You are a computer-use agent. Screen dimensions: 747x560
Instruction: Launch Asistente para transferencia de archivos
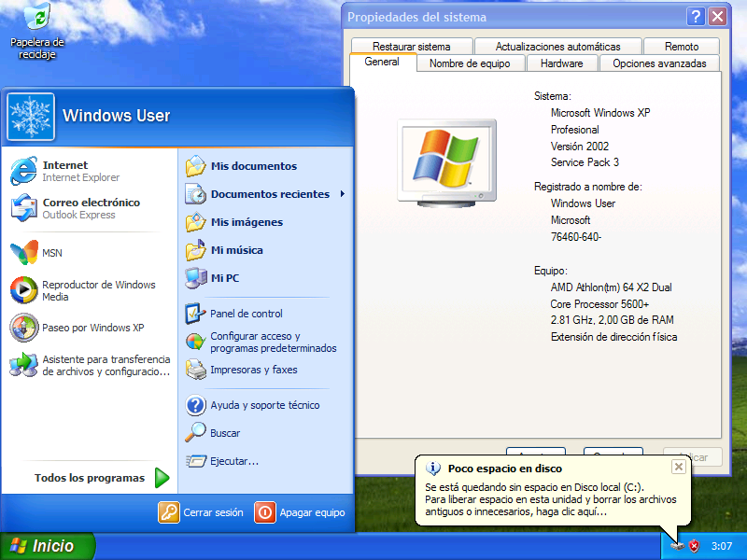click(90, 365)
